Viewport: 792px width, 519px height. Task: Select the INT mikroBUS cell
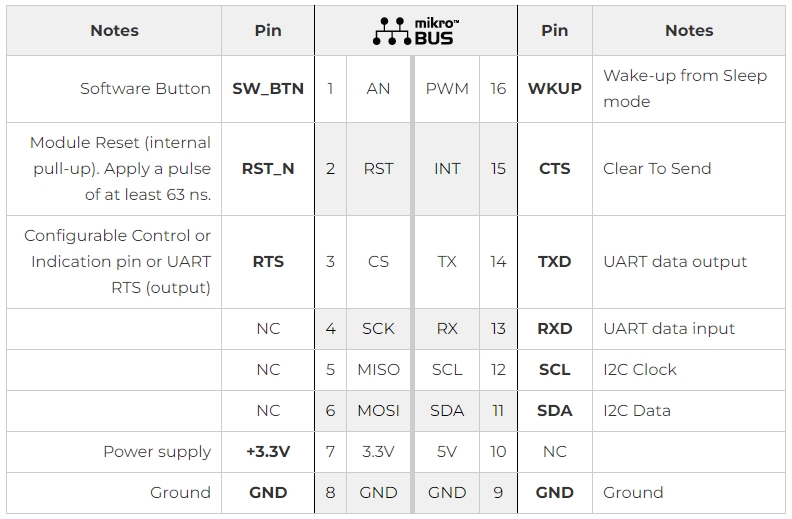coord(447,168)
